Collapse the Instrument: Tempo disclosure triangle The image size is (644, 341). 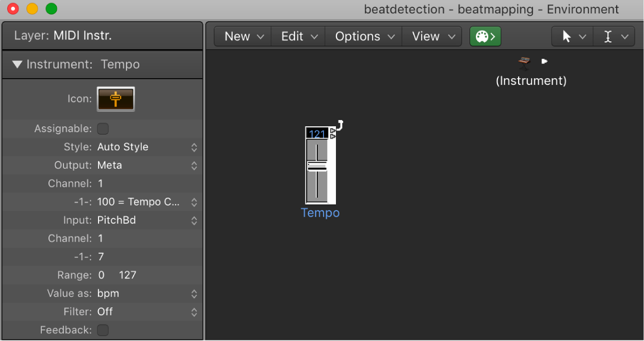18,65
